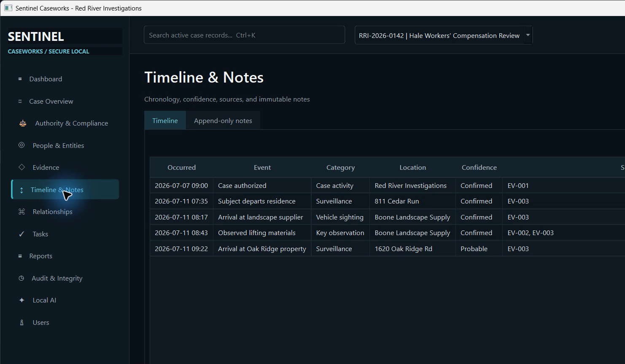Open the Relationships view
Image resolution: width=625 pixels, height=364 pixels.
(65, 211)
